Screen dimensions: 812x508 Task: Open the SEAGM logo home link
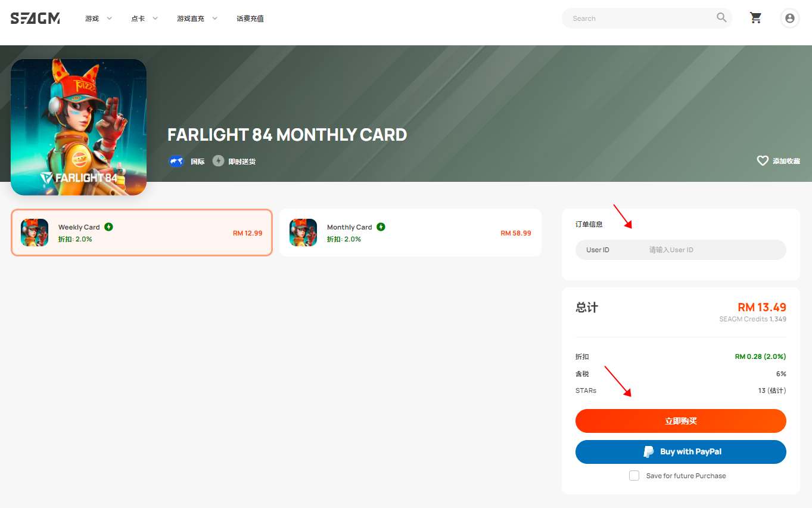(x=35, y=18)
